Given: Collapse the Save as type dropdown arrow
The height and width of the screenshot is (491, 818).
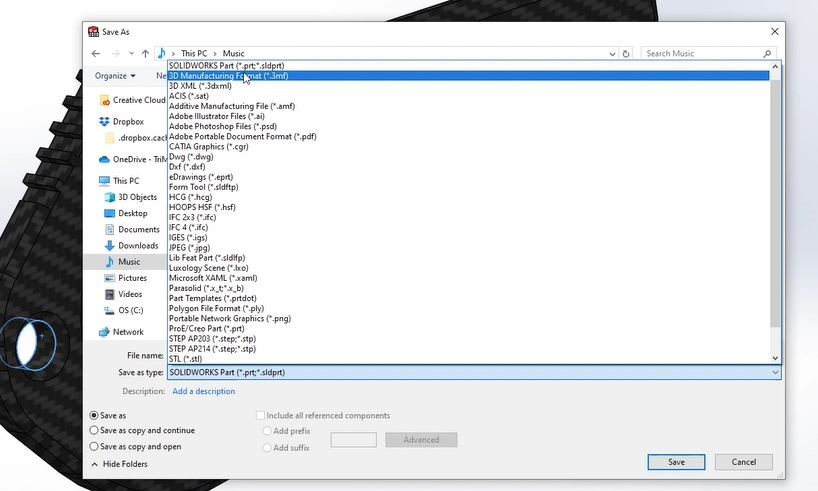Looking at the screenshot, I should coord(775,372).
